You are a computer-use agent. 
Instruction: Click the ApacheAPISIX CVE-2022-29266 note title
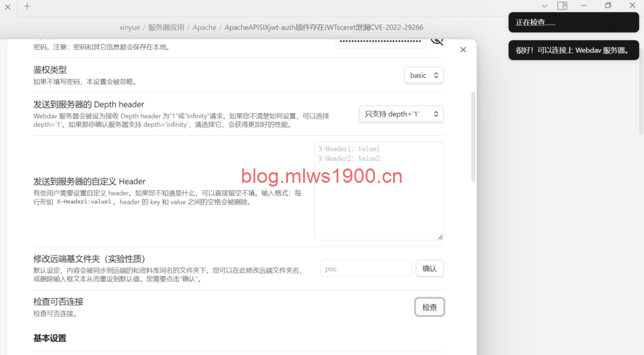tap(324, 28)
